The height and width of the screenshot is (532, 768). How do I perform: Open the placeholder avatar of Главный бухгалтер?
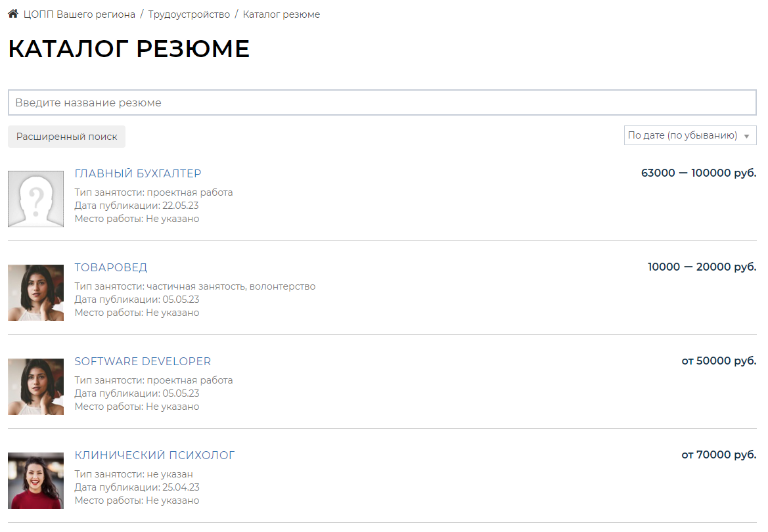click(36, 199)
